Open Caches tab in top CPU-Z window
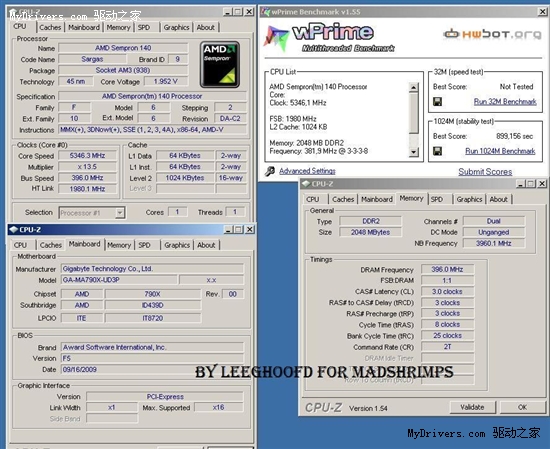The image size is (550, 449). (50, 27)
